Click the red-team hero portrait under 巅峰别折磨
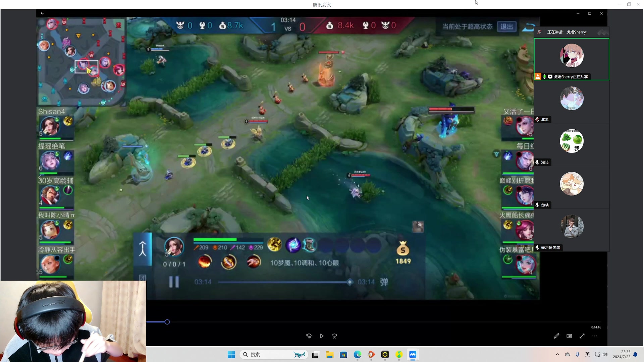644x362 pixels. pos(525,195)
